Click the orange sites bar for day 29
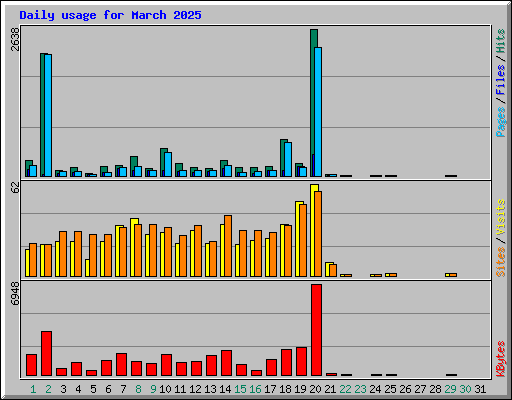The width and height of the screenshot is (512, 400). (453, 275)
